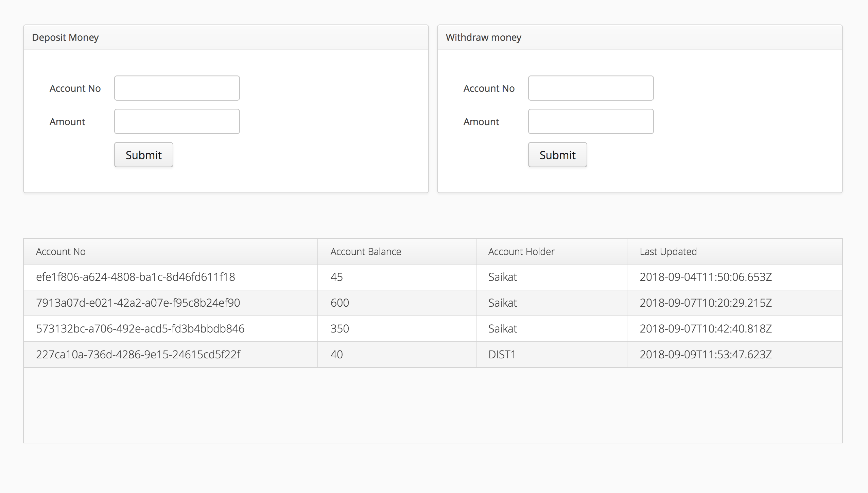
Task: Click the Account Holder column header
Action: pos(521,251)
